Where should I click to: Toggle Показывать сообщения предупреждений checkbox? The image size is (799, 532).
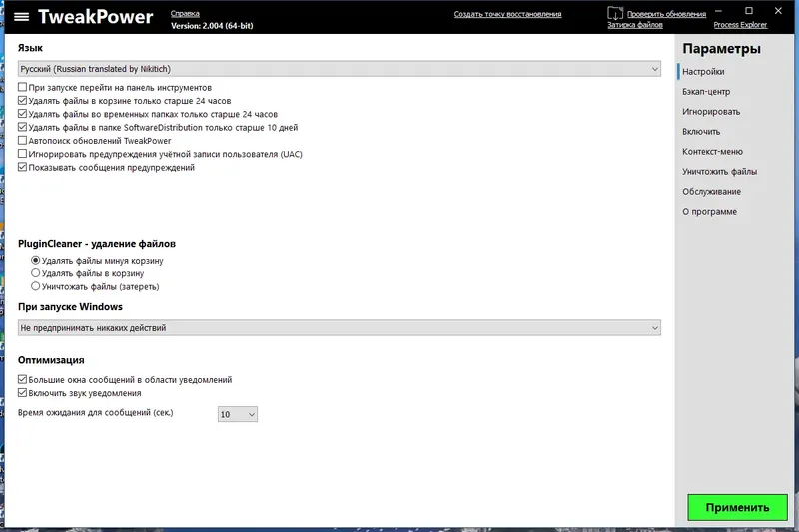click(x=22, y=167)
